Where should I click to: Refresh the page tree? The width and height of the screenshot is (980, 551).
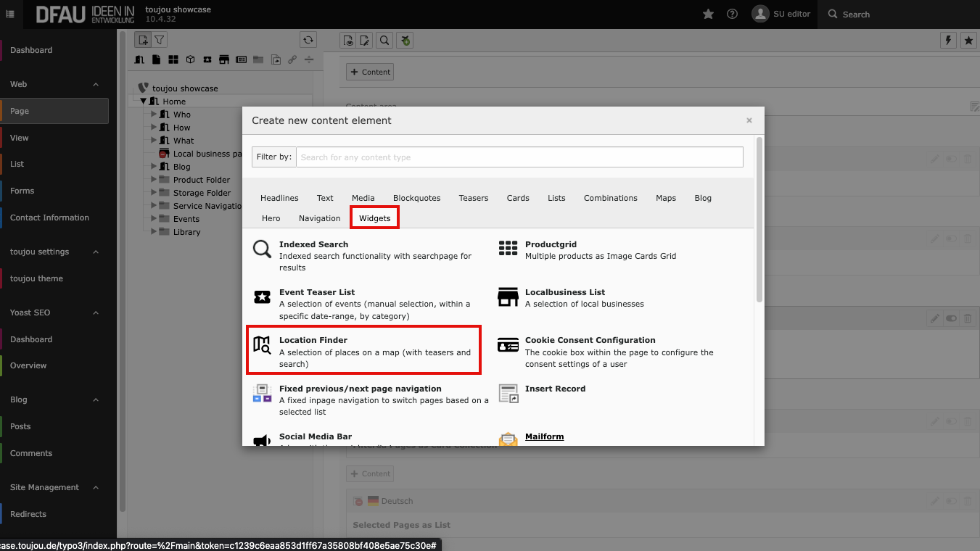coord(308,40)
